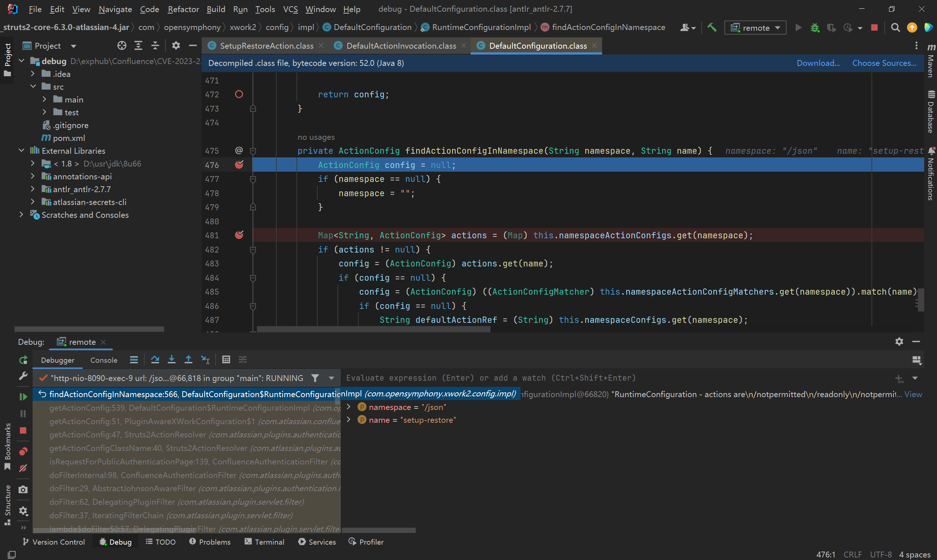Click Step Into icon in the debugger
Screen dimensions: 937x560
171,360
